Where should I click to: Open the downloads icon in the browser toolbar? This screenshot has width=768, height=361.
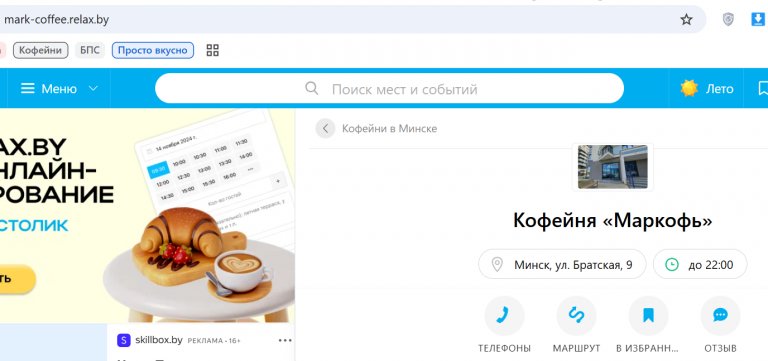(x=757, y=20)
